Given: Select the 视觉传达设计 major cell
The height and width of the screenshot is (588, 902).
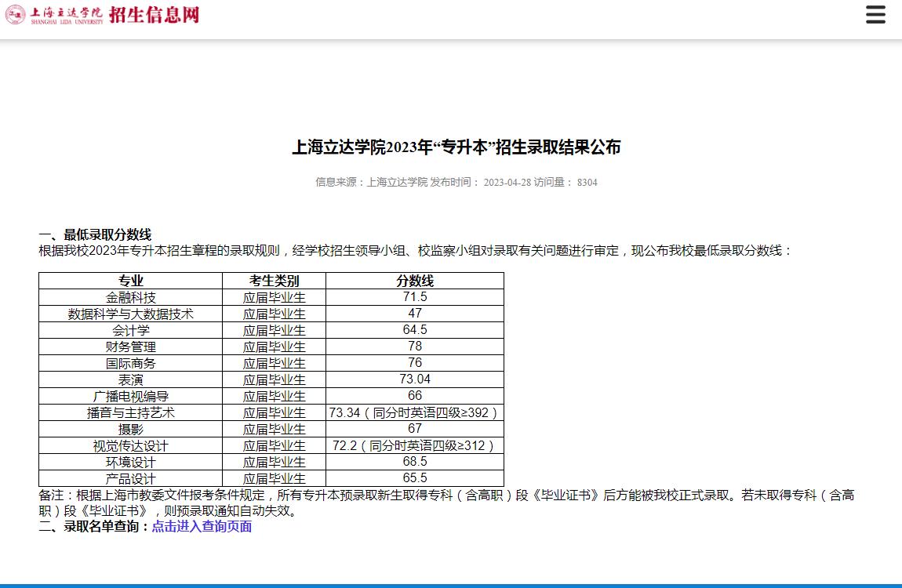Looking at the screenshot, I should [x=130, y=445].
